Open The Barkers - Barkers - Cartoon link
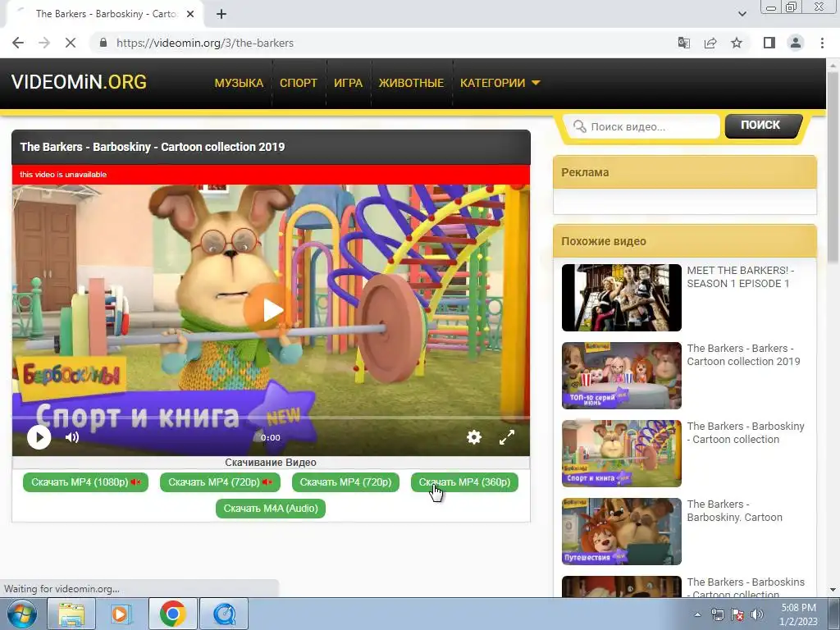Viewport: 840px width, 630px height. click(743, 354)
